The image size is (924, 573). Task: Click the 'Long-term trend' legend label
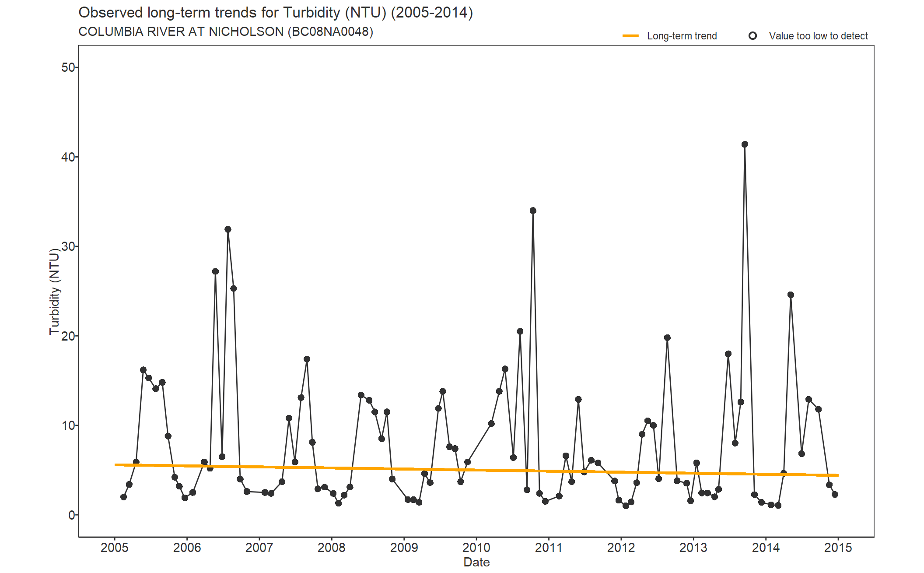682,36
